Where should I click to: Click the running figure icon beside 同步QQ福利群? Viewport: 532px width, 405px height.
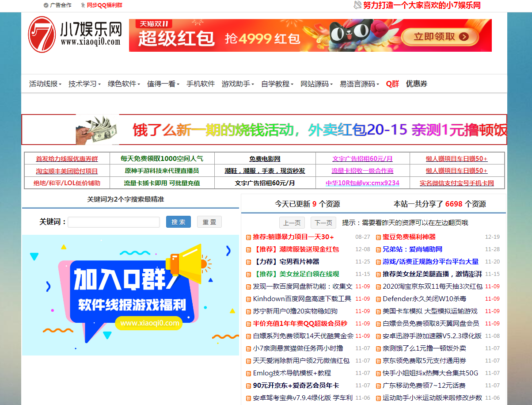[83, 5]
